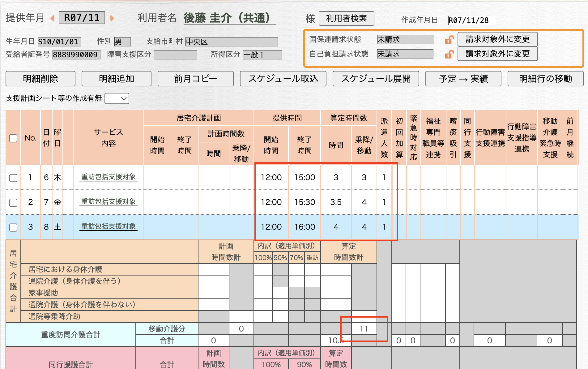Open 利用者検索 user search
Image resolution: width=588 pixels, height=369 pixels.
click(x=347, y=19)
